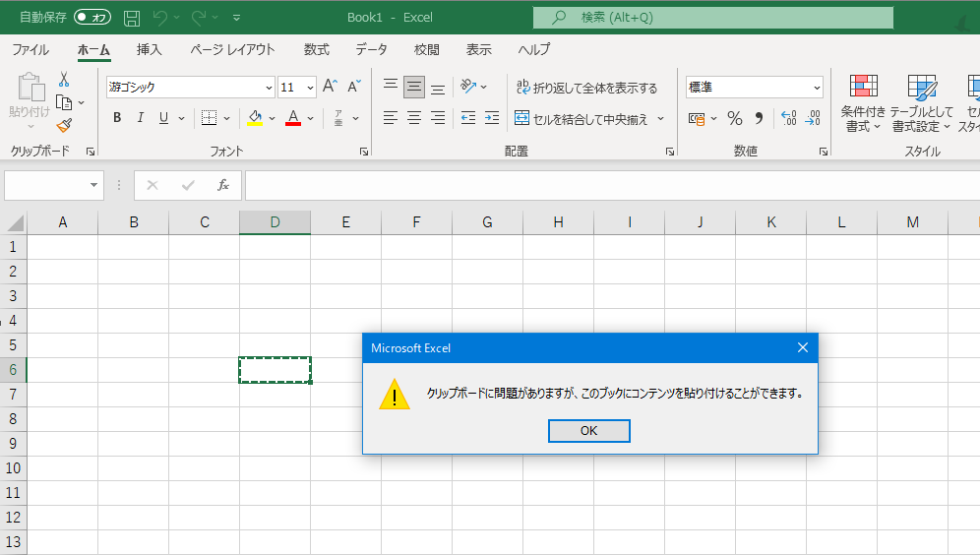Apply comma number style
Viewport: 980px width, 555px height.
coord(759,118)
